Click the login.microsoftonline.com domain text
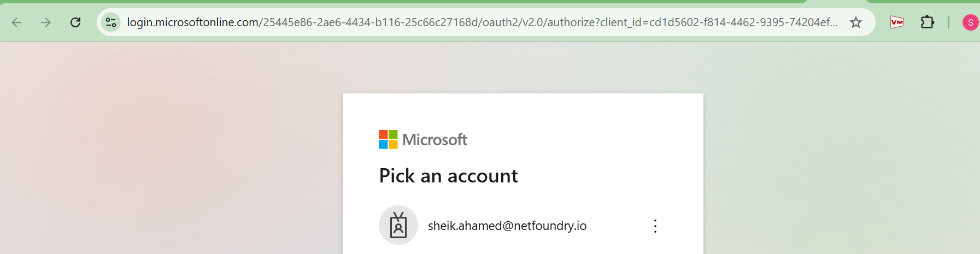The height and width of the screenshot is (254, 980). pos(193,22)
